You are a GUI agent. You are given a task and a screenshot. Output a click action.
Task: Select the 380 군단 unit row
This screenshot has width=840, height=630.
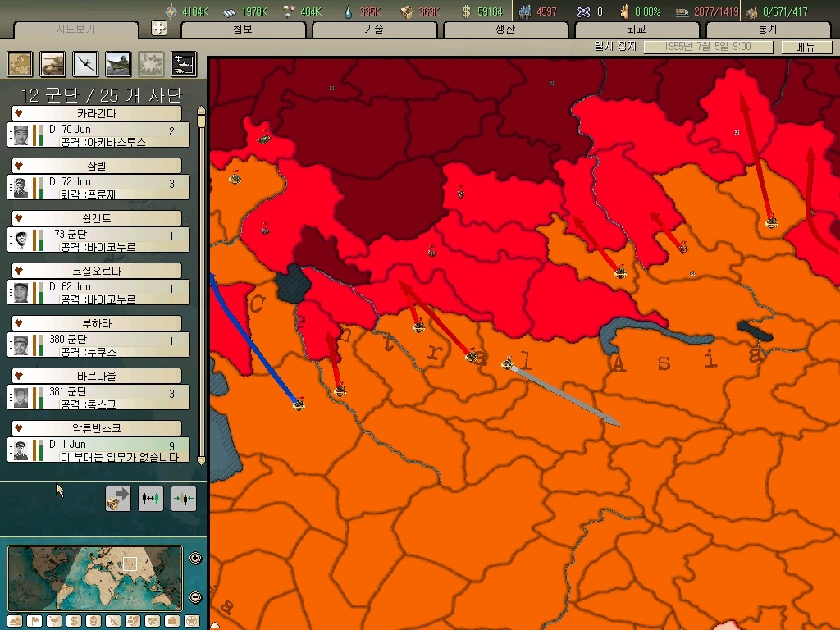coord(98,345)
